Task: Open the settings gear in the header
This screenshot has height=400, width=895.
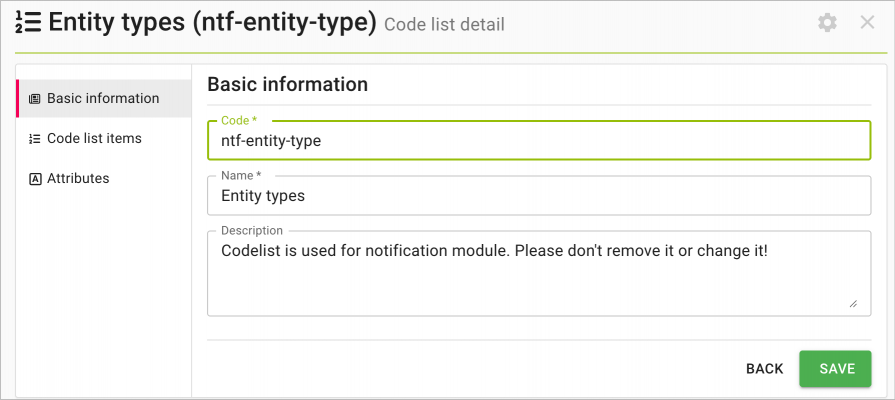Action: tap(827, 23)
